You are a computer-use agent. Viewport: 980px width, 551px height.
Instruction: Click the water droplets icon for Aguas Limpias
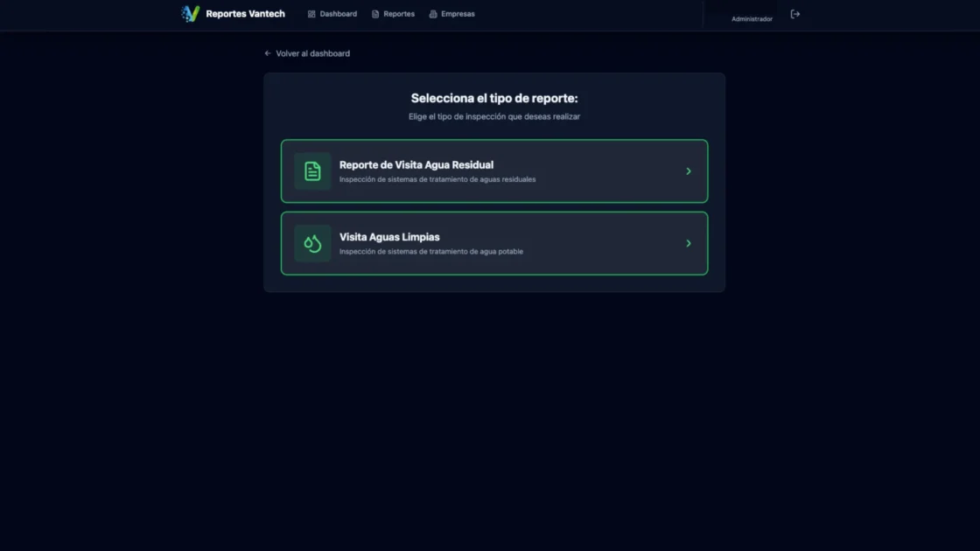[x=312, y=243]
